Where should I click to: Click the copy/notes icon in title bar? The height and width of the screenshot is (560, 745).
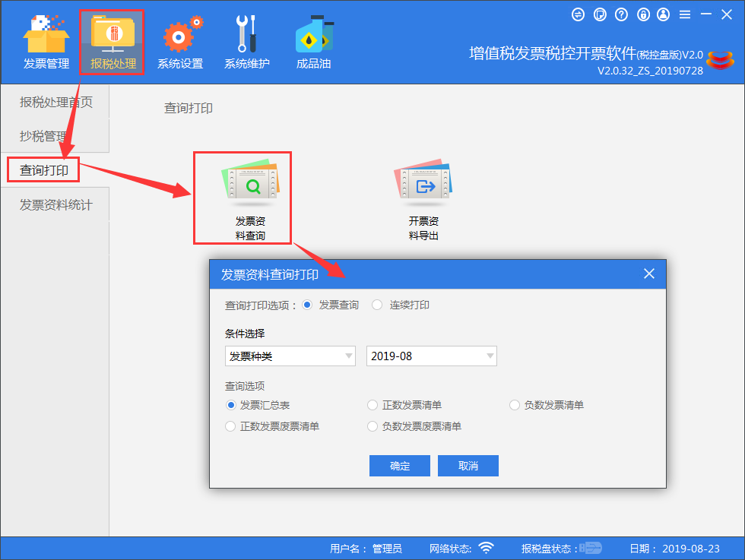tap(600, 14)
